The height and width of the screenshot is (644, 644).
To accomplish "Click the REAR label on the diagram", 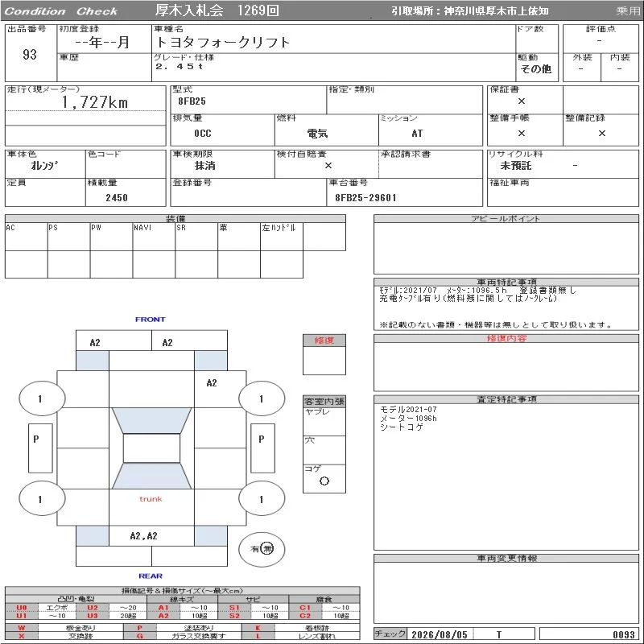I will point(151,576).
